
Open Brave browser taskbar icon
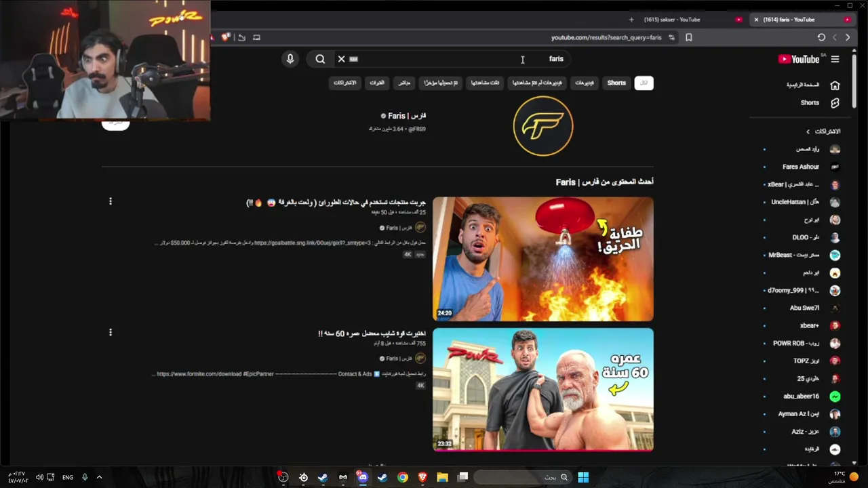pyautogui.click(x=422, y=477)
